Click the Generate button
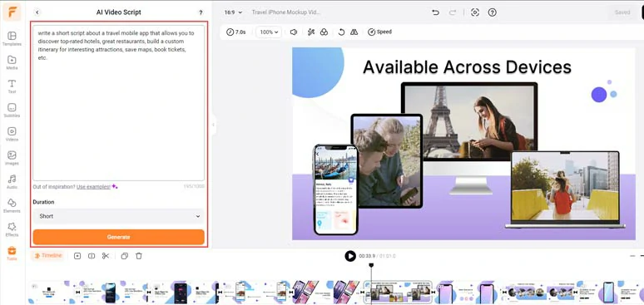The height and width of the screenshot is (305, 644). [118, 237]
